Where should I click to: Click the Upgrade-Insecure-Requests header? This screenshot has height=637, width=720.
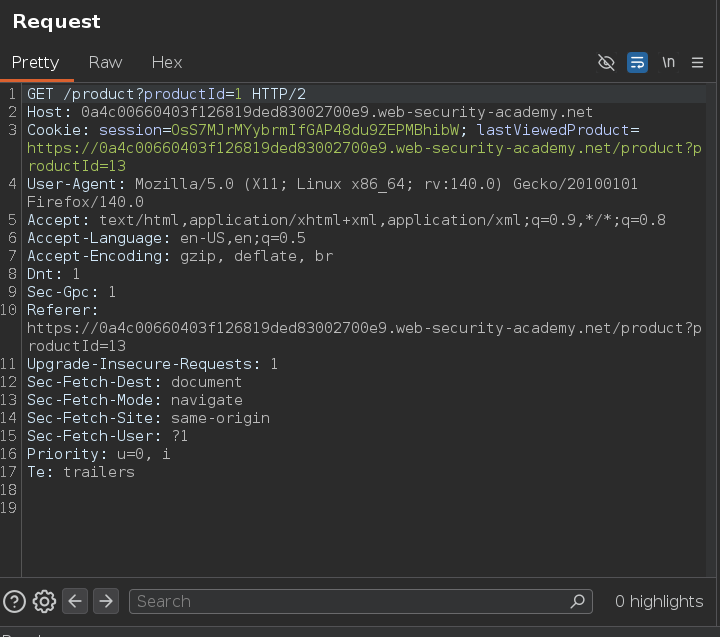tap(152, 364)
